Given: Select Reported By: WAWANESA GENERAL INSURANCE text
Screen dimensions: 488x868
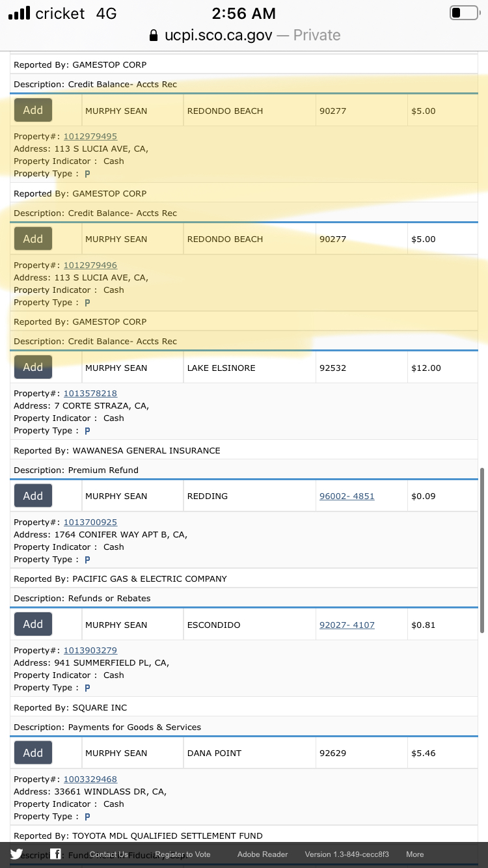Looking at the screenshot, I should tap(117, 450).
